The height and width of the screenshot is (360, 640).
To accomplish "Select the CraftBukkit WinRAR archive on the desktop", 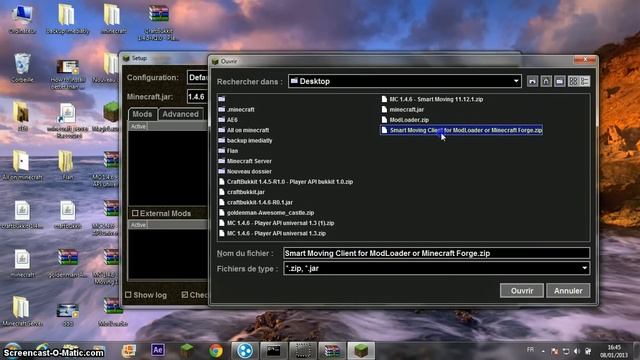I will click(x=158, y=22).
